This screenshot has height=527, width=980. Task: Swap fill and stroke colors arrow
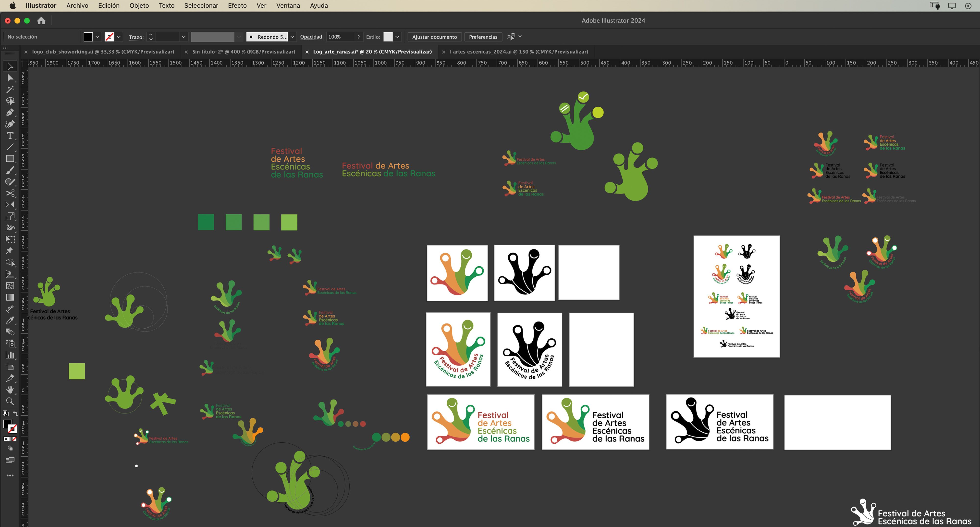click(16, 413)
